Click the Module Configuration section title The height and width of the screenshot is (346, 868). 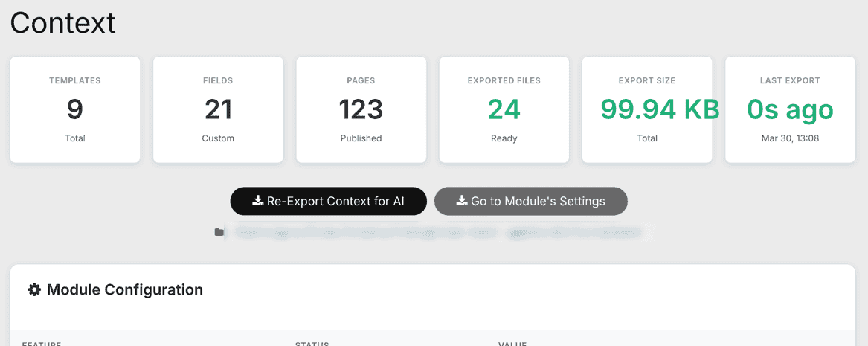[124, 290]
